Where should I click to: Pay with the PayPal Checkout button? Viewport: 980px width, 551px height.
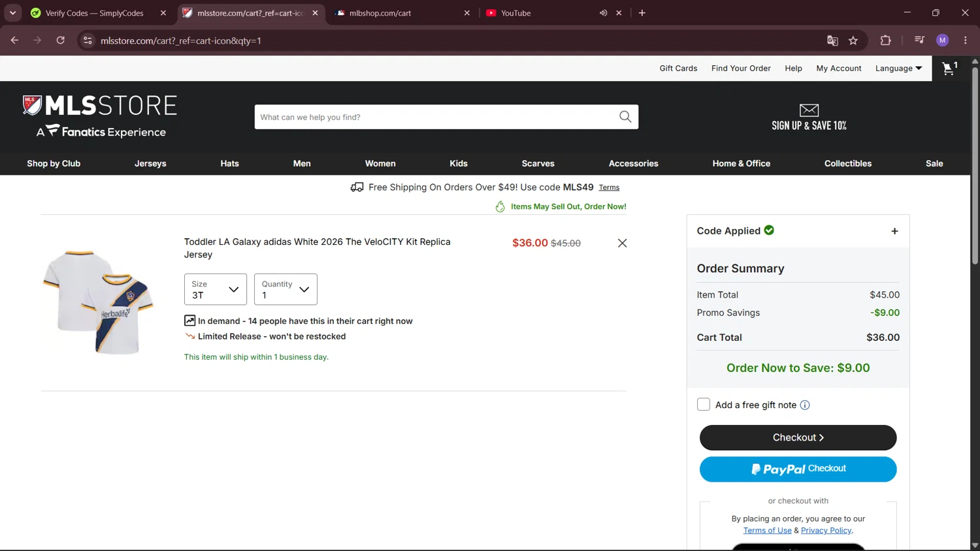tap(798, 469)
